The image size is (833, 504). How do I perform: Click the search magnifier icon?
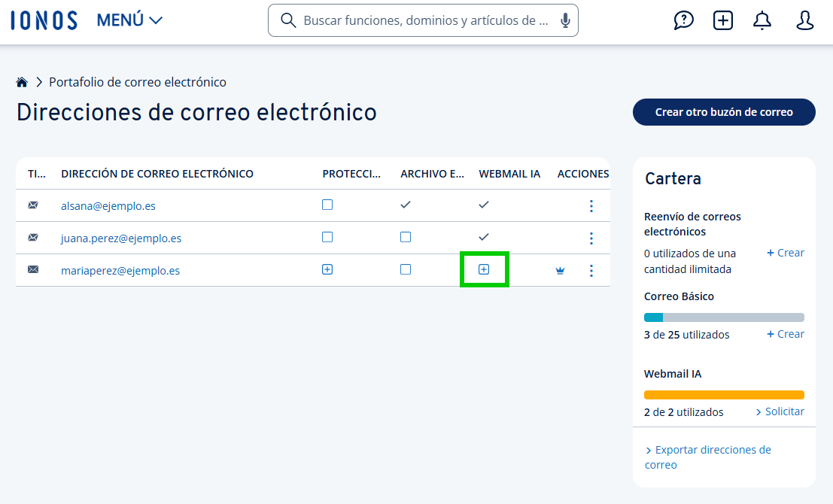(288, 20)
